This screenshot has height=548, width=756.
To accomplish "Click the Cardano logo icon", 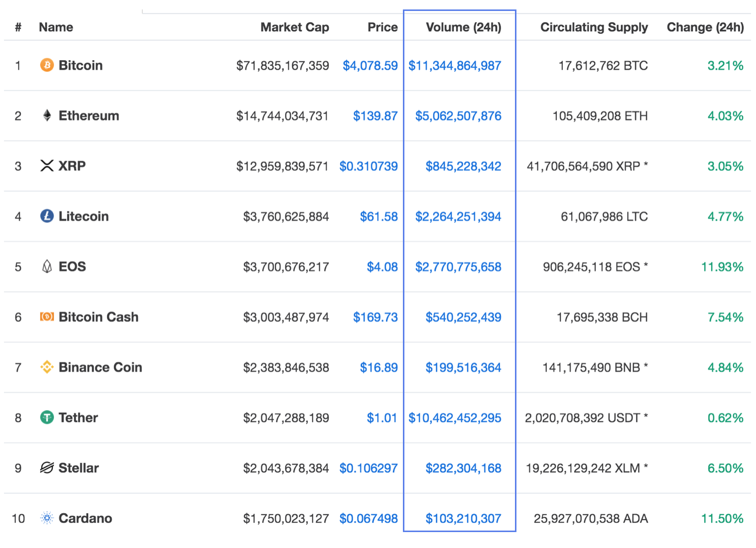I will (x=47, y=518).
